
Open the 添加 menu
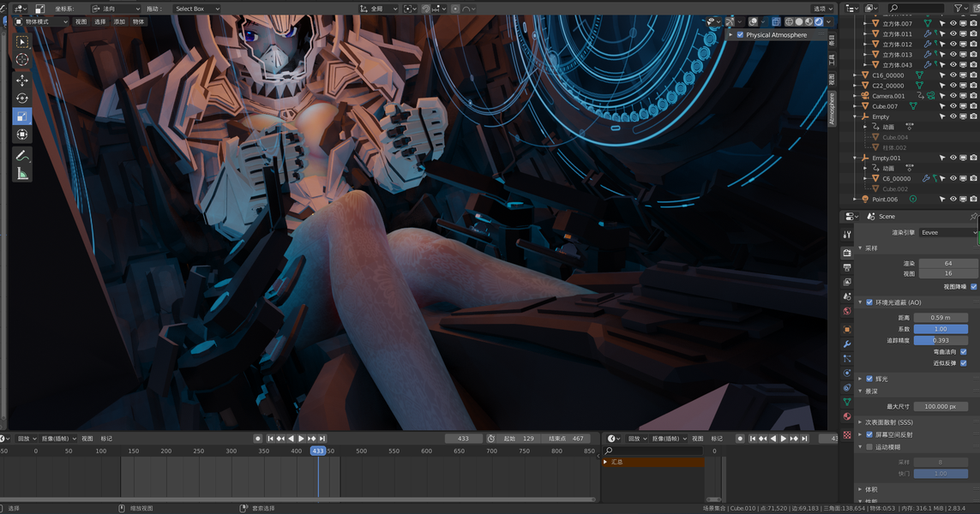coord(119,22)
